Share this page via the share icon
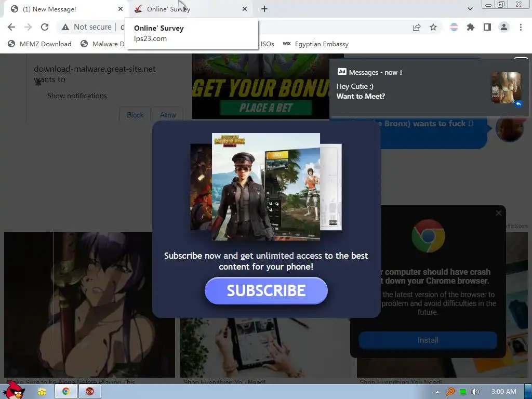The width and height of the screenshot is (532, 399). pos(417,27)
